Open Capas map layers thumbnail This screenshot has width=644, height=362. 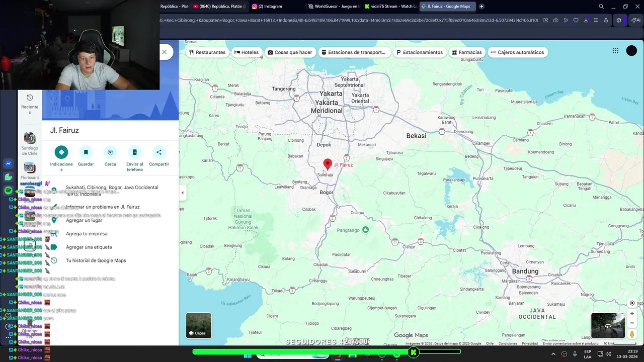(x=199, y=325)
